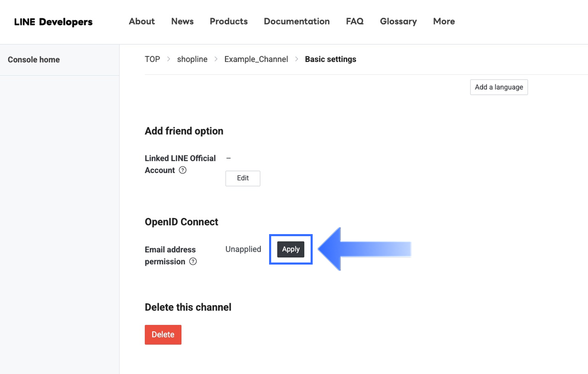Open the FAQ page
Viewport: 588px width, 374px height.
pyautogui.click(x=355, y=21)
